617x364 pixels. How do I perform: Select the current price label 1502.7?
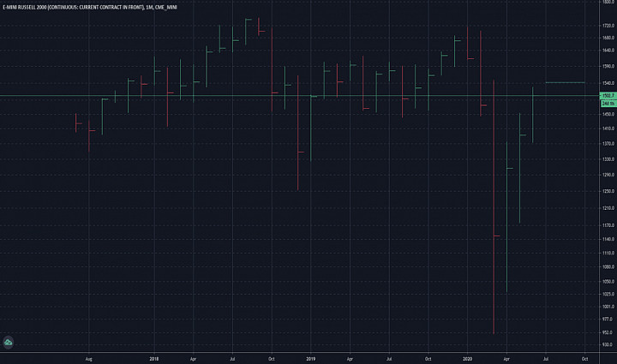coord(608,96)
